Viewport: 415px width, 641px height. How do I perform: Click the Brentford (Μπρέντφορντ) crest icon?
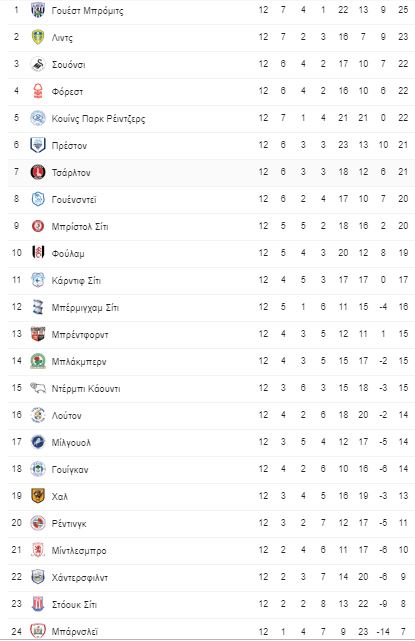[x=38, y=334]
